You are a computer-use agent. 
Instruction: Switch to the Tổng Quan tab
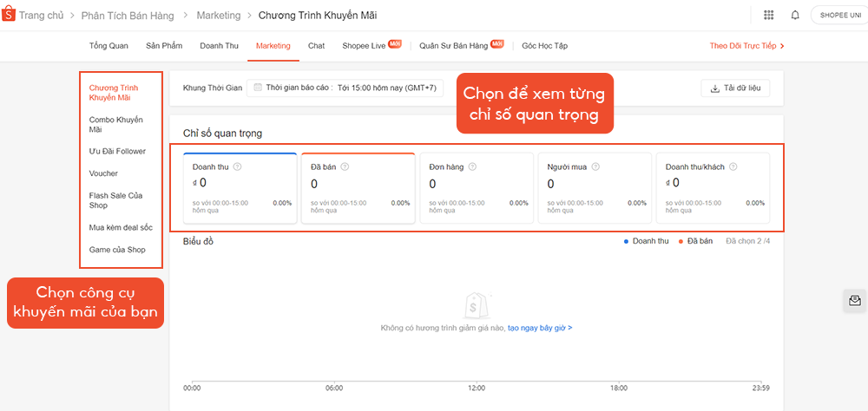tap(108, 46)
